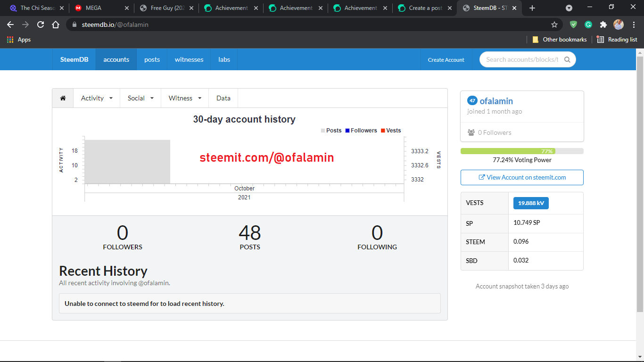
Task: Open the Chrome three-dot menu
Action: pos(633,25)
